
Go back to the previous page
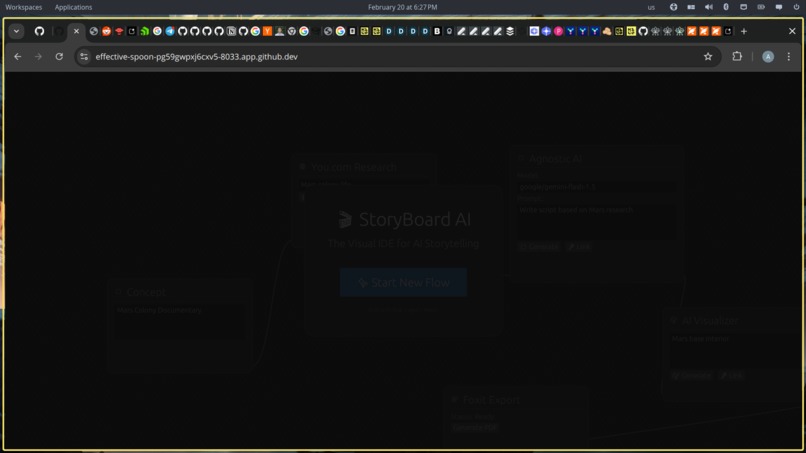click(18, 57)
